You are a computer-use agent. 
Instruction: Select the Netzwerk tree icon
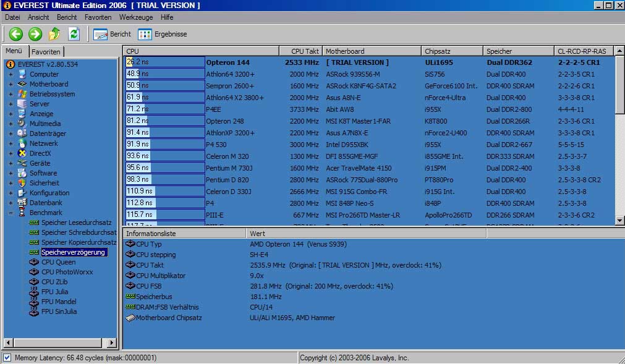tap(22, 143)
